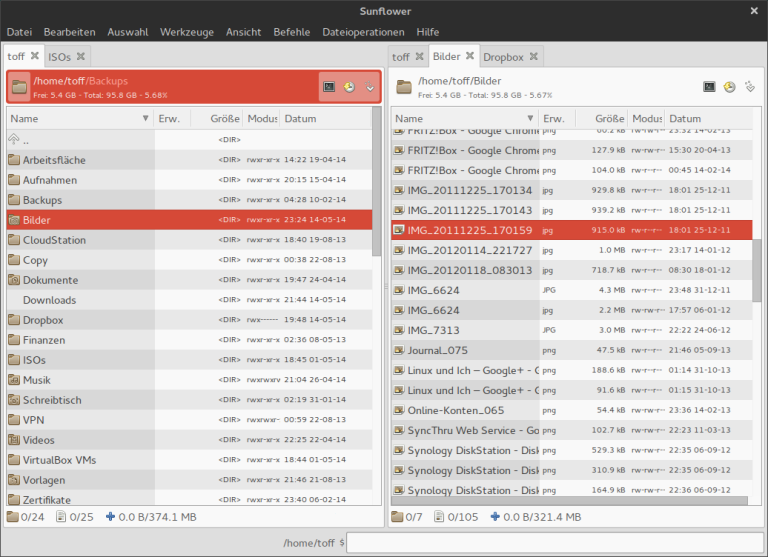Viewport: 768px width, 557px height.
Task: Sort right pane by Name column arrow
Action: tap(530, 118)
